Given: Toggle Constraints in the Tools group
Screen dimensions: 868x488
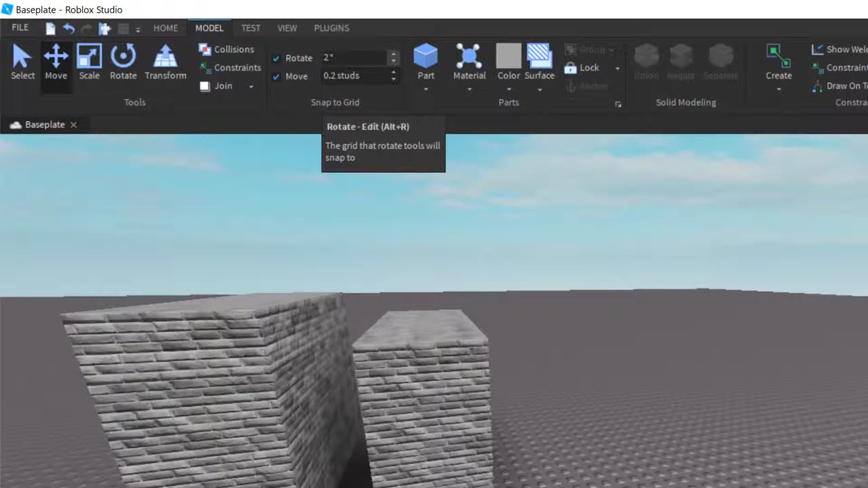Looking at the screenshot, I should point(230,68).
